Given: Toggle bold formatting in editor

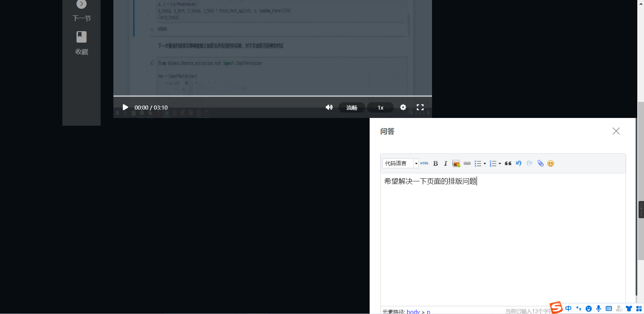Looking at the screenshot, I should click(x=435, y=163).
